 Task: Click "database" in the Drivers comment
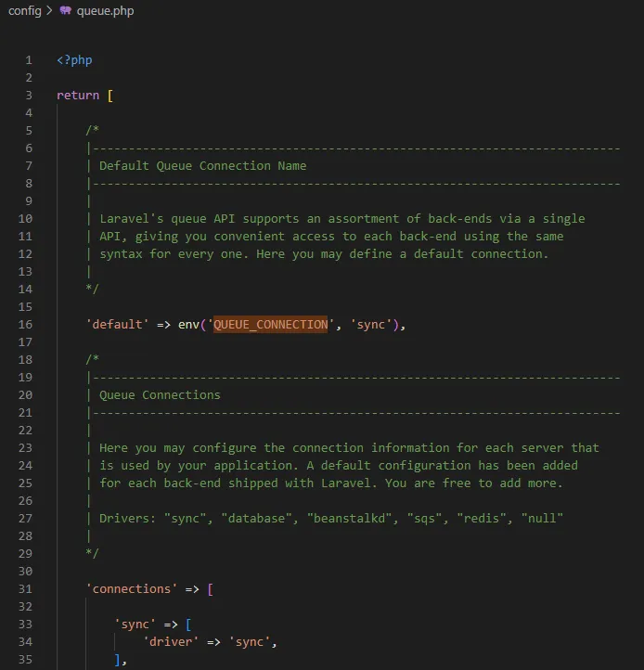click(256, 519)
